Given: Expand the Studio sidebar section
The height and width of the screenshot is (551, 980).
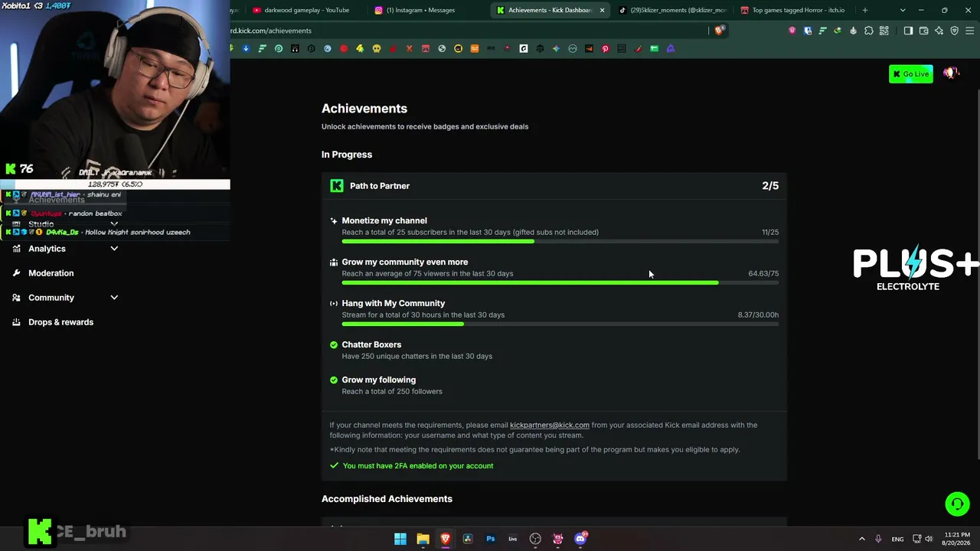Looking at the screenshot, I should 114,224.
